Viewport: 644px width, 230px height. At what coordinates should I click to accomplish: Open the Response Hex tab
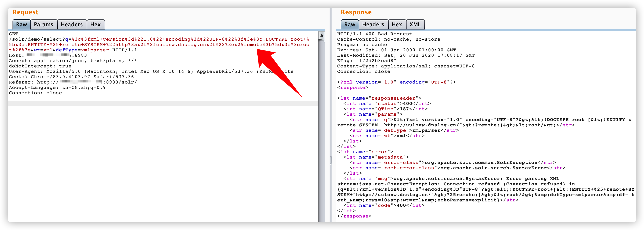397,25
